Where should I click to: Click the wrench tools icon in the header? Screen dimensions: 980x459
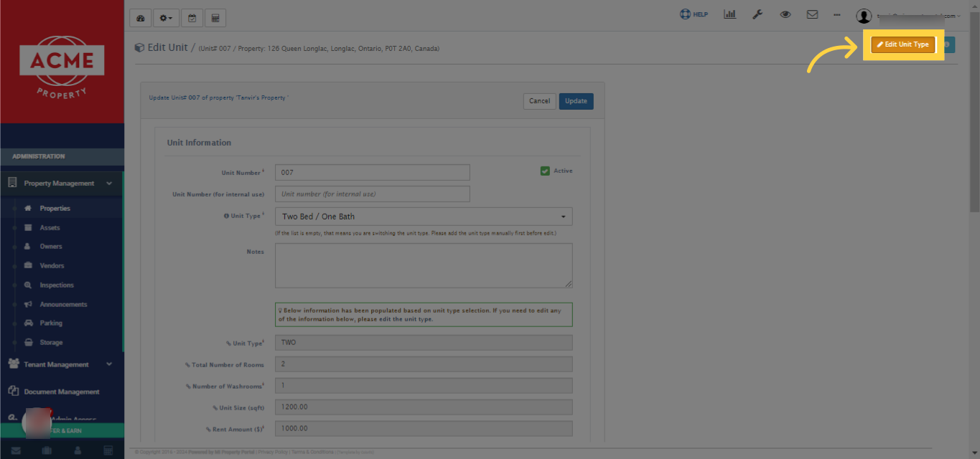coord(757,14)
